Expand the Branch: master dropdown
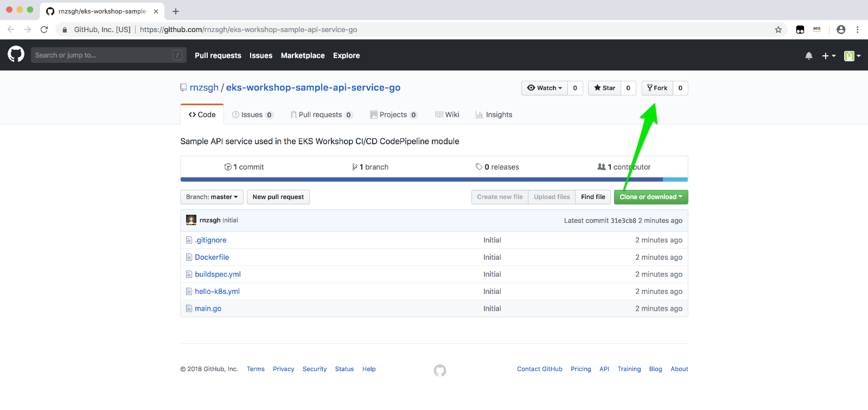Viewport: 868px width, 410px height. (212, 197)
